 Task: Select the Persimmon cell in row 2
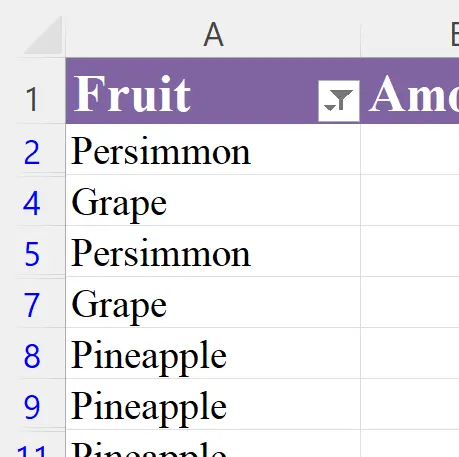click(213, 149)
